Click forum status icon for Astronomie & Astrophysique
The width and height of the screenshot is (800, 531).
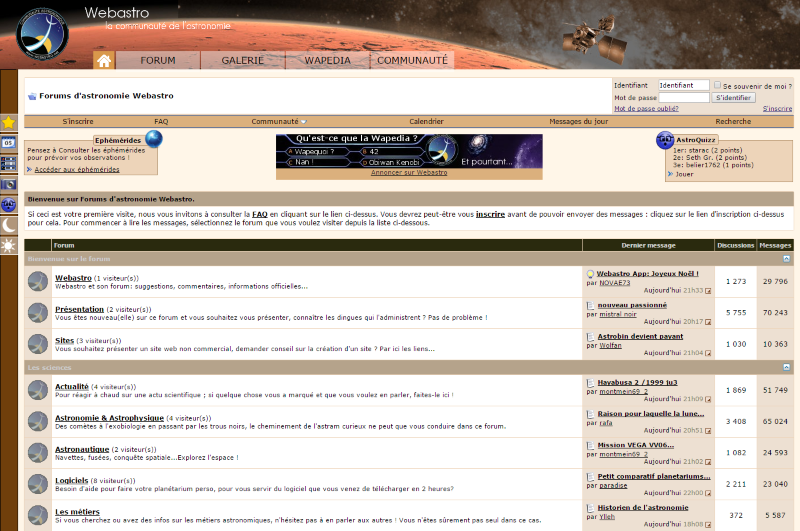pyautogui.click(x=38, y=421)
